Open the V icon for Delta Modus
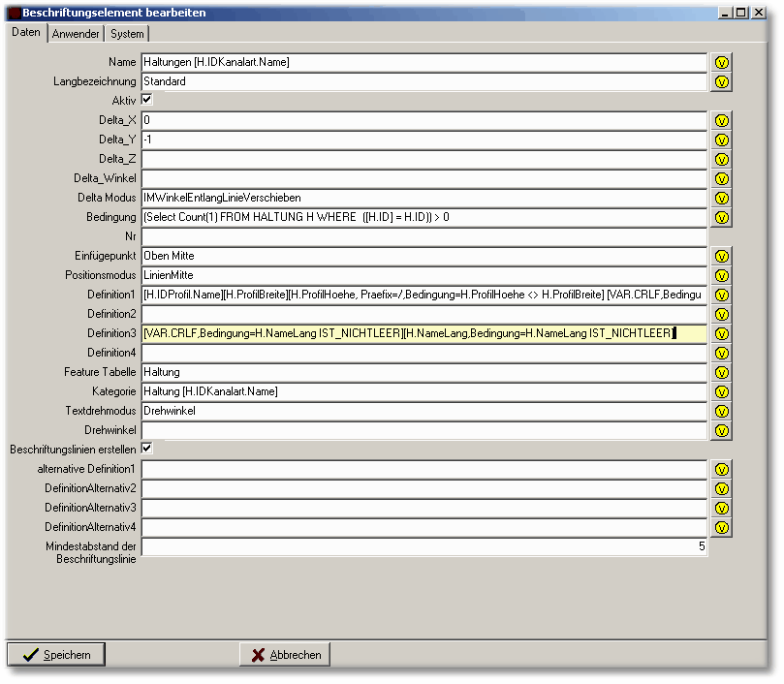The image size is (784, 684). pyautogui.click(x=721, y=198)
